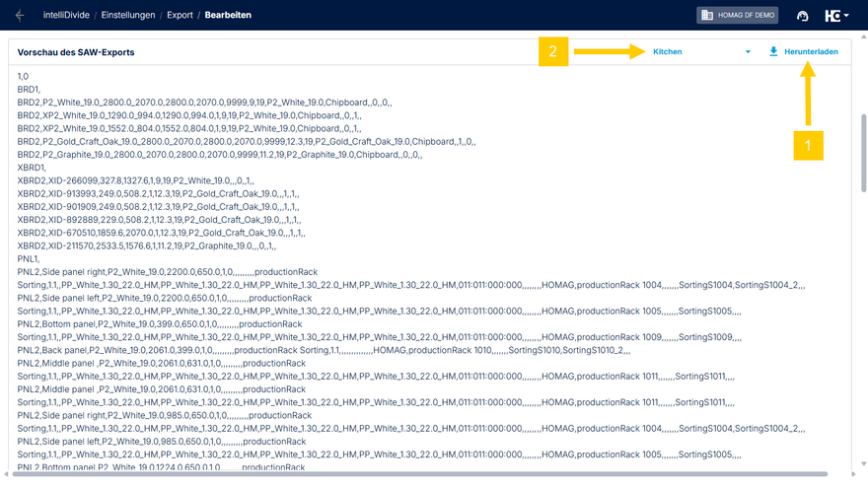Navigate to Einstellungen breadcrumb
Image resolution: width=868 pixels, height=489 pixels.
pos(127,16)
